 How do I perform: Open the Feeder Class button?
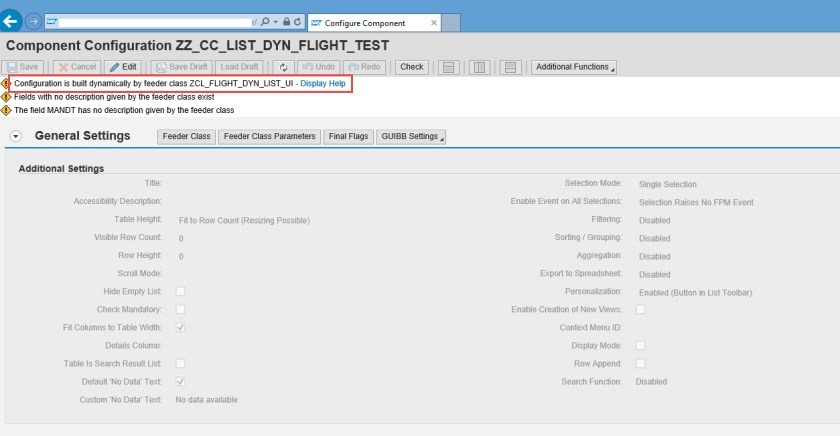click(x=186, y=137)
